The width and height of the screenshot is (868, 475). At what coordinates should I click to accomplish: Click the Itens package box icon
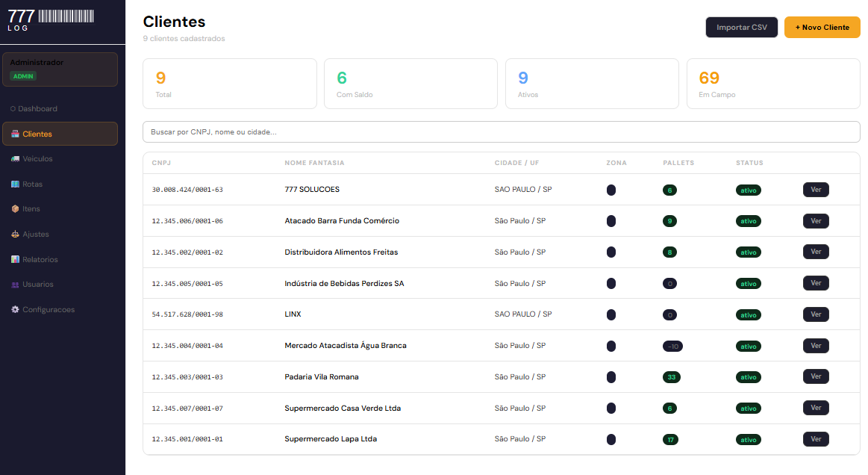(x=15, y=209)
